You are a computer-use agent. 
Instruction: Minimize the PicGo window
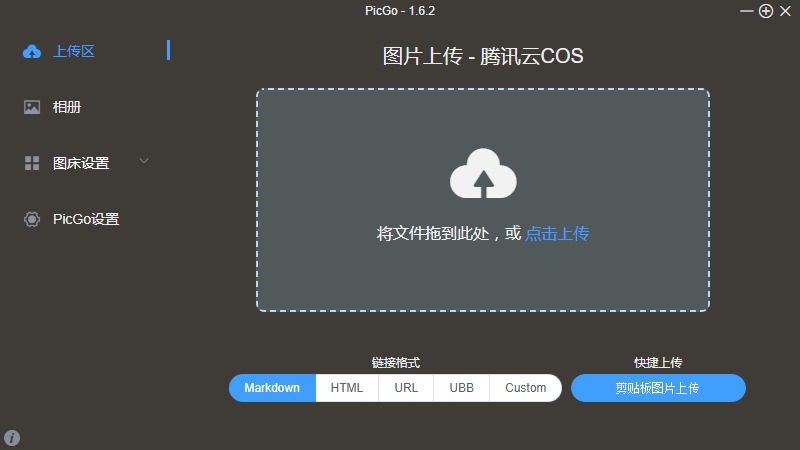coord(746,11)
